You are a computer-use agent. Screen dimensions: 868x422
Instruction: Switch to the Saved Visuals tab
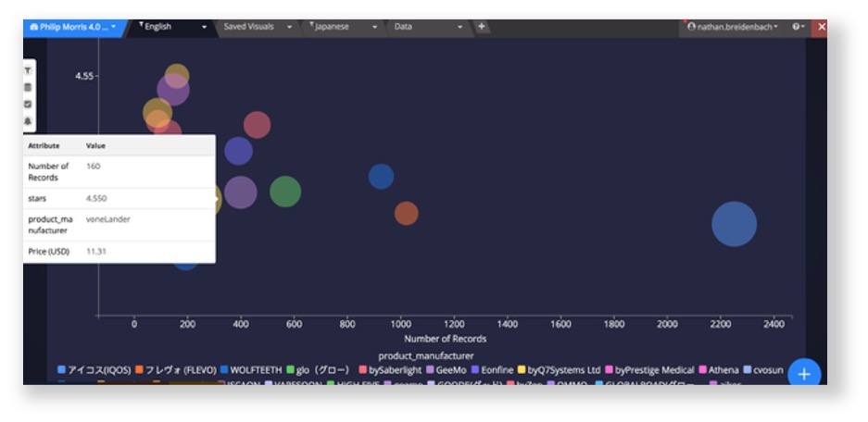248,27
